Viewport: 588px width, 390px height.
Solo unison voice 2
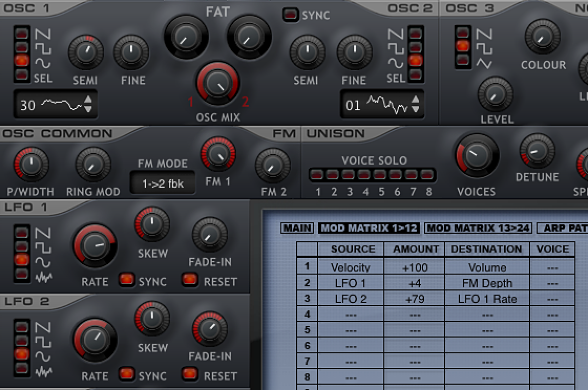(x=333, y=175)
